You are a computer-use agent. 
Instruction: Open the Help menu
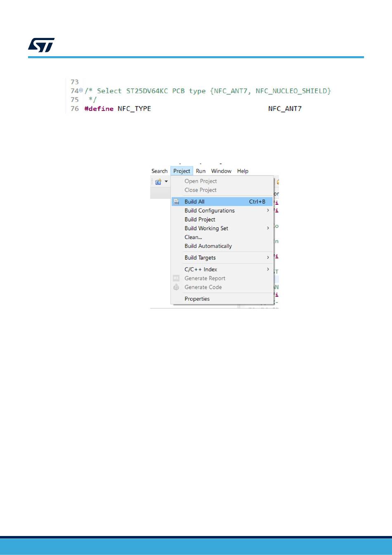pos(243,171)
